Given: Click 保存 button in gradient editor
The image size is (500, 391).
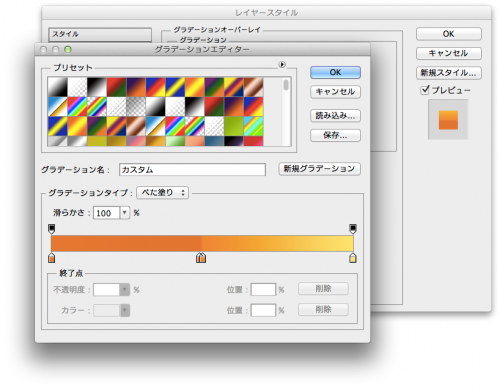Looking at the screenshot, I should (335, 135).
